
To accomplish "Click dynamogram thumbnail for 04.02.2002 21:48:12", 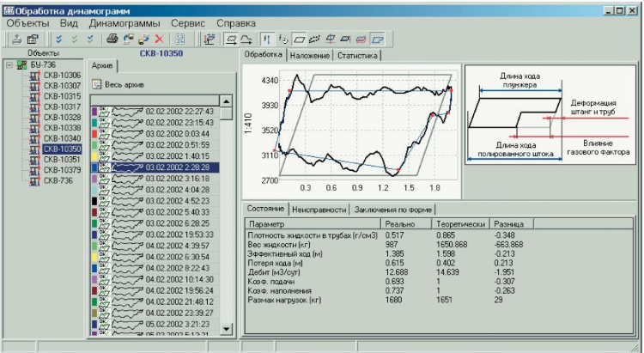I will pos(127,302).
